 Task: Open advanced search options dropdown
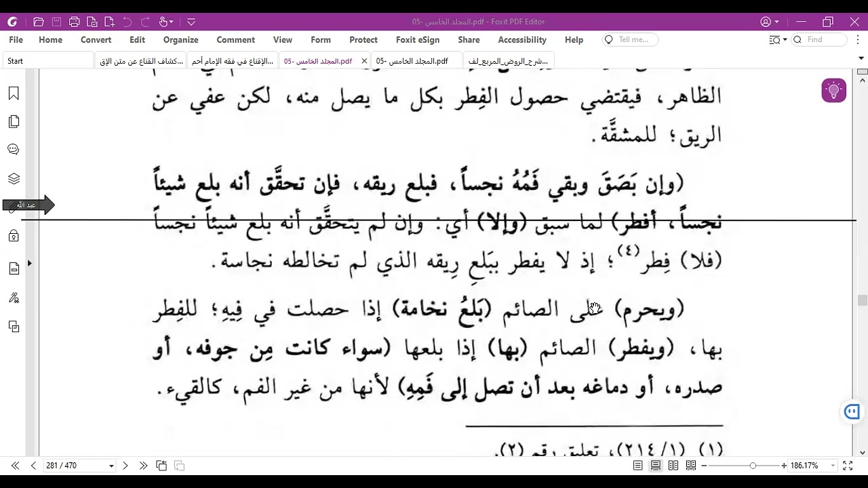[x=778, y=40]
